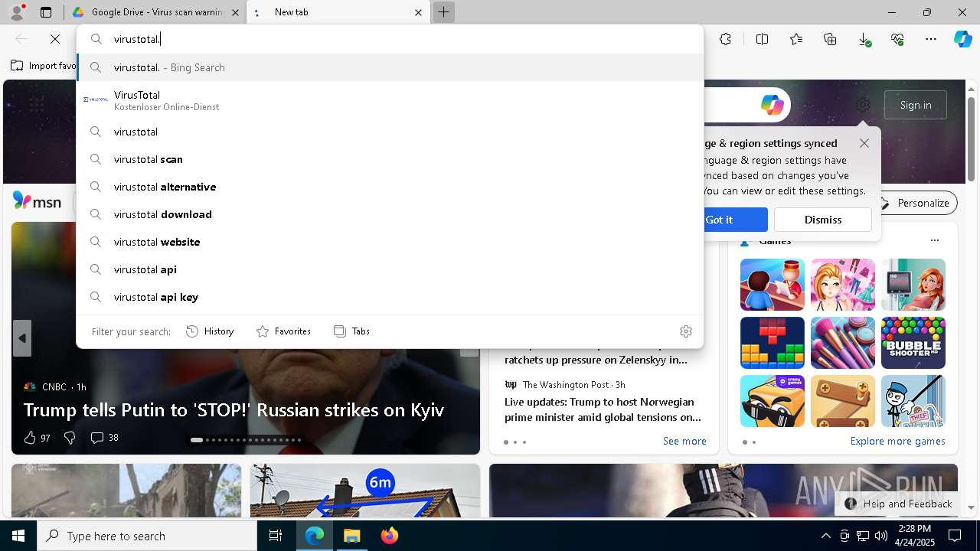
Task: Open a new tab with the plus button
Action: (443, 12)
